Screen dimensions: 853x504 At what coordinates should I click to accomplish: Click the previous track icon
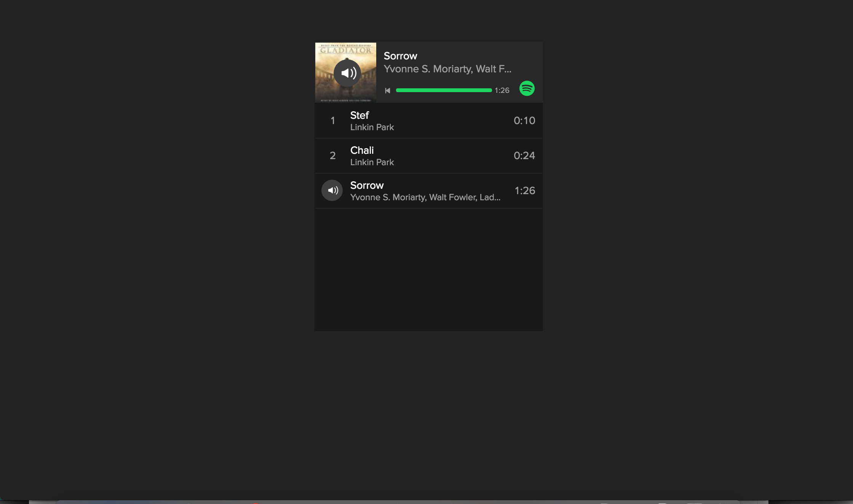388,91
